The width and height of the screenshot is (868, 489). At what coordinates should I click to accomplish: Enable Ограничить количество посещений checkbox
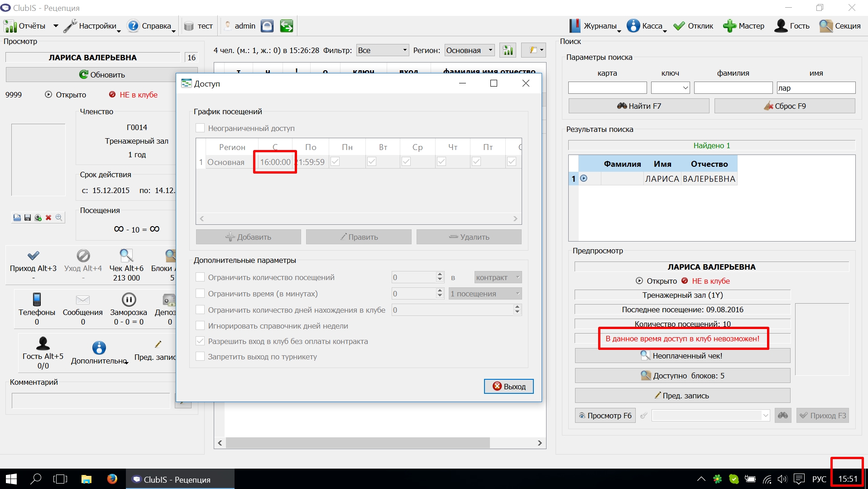[x=200, y=277]
